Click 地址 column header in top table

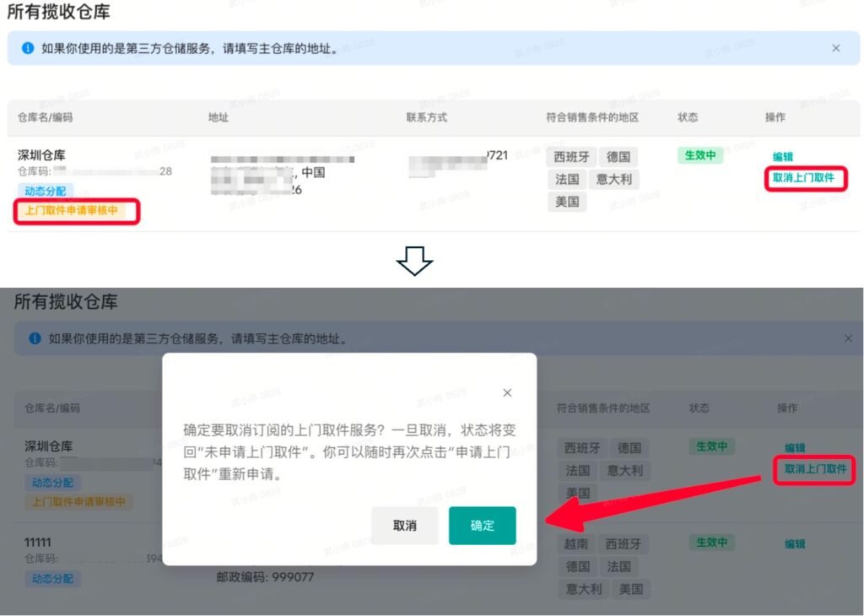click(x=219, y=117)
